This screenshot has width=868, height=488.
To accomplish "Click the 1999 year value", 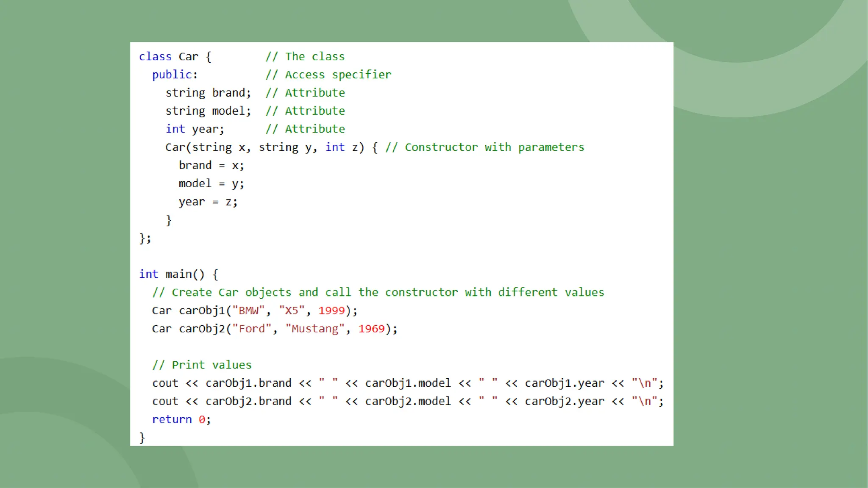I will (x=331, y=311).
